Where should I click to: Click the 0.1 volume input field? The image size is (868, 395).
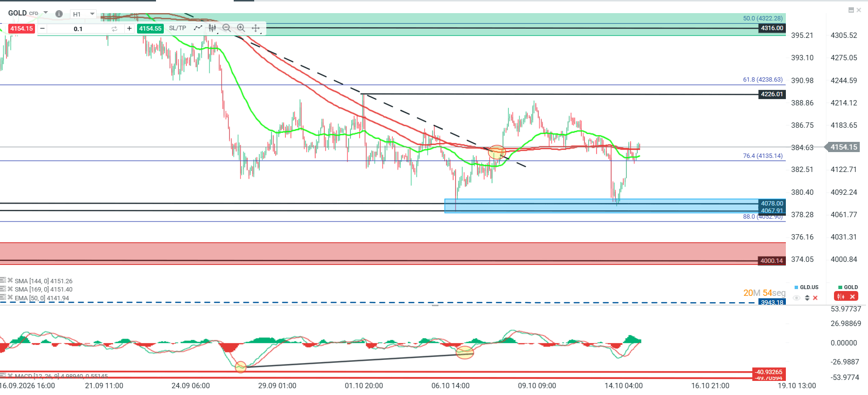click(78, 29)
